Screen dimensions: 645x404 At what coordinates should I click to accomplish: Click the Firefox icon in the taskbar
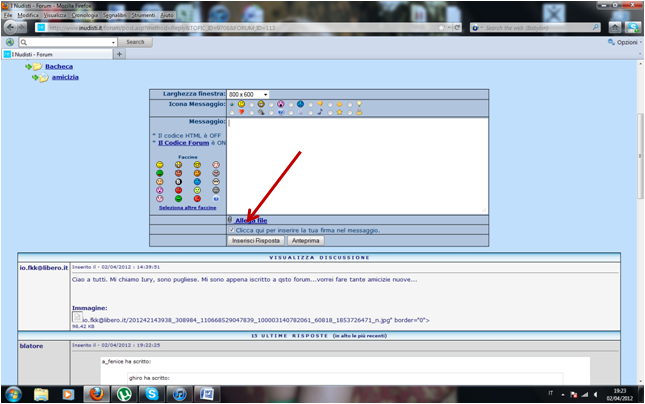pos(98,394)
